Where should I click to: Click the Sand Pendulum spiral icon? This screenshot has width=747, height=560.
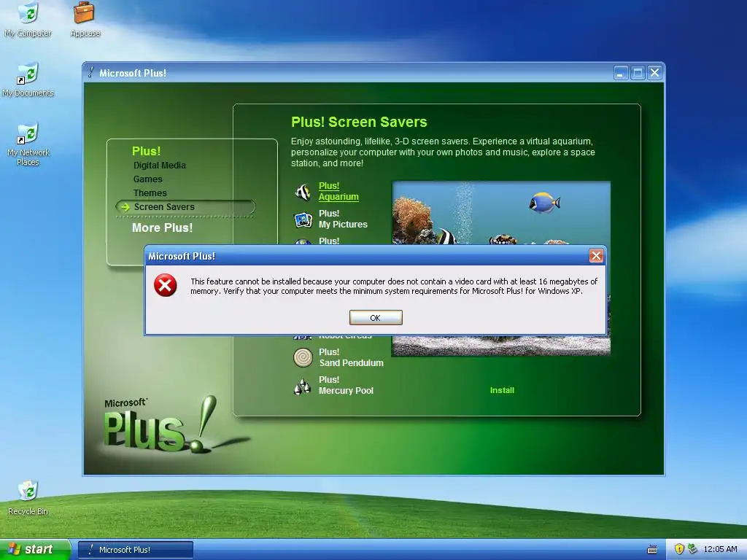pos(303,357)
